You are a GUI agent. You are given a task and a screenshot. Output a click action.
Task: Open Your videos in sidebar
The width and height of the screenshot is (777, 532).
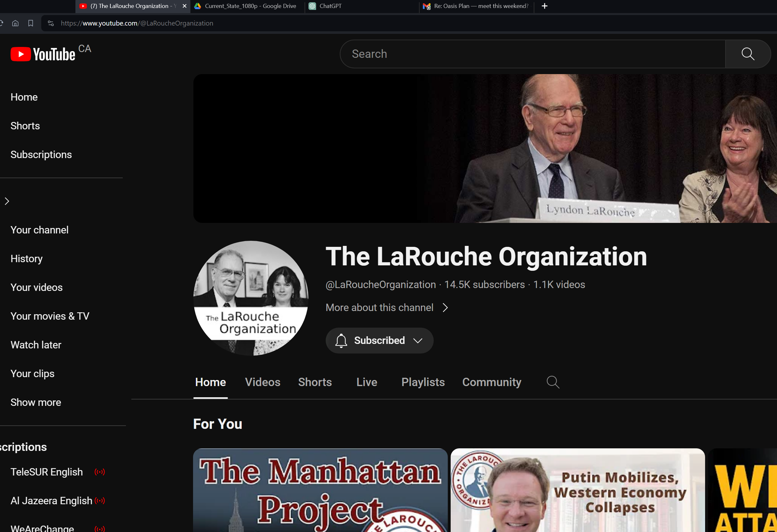pos(36,287)
